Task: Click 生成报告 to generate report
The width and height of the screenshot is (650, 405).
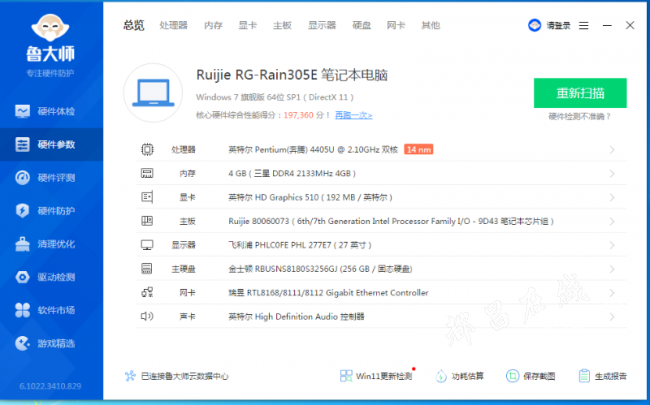Action: pos(602,376)
